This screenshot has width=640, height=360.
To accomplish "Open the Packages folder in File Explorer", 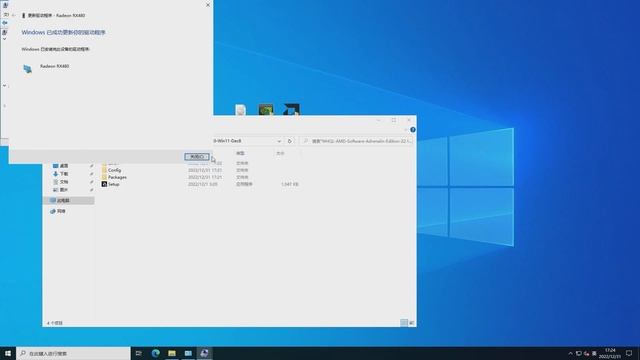I will [117, 177].
